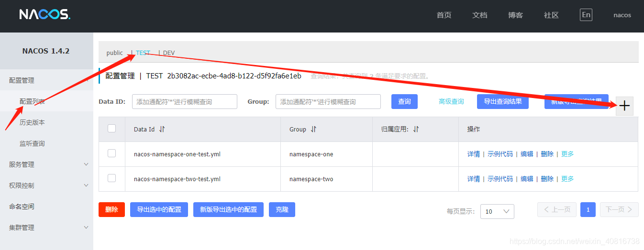Open 社区 in the top navigation
644x250 pixels.
tap(552, 15)
